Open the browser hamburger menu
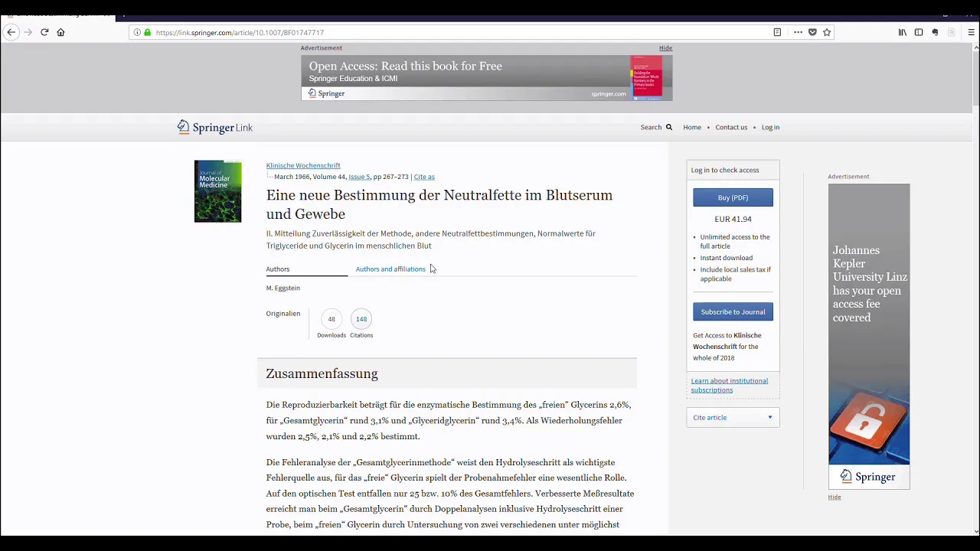The image size is (980, 551). click(971, 32)
